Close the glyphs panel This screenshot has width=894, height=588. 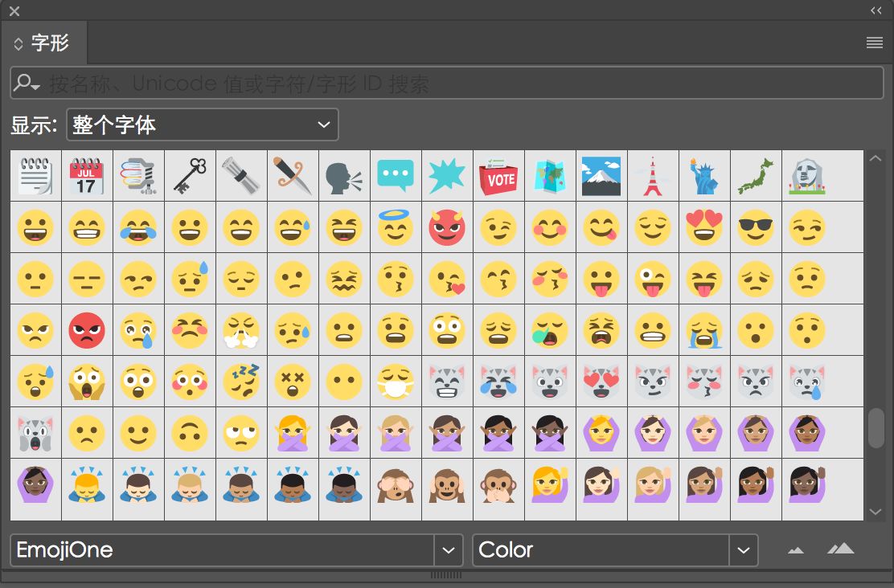pos(14,10)
